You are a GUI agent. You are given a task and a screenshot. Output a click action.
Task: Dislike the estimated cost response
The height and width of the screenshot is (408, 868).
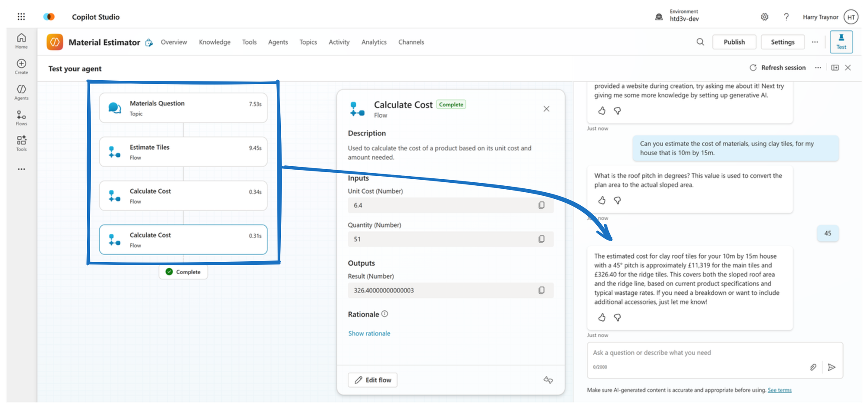click(617, 317)
